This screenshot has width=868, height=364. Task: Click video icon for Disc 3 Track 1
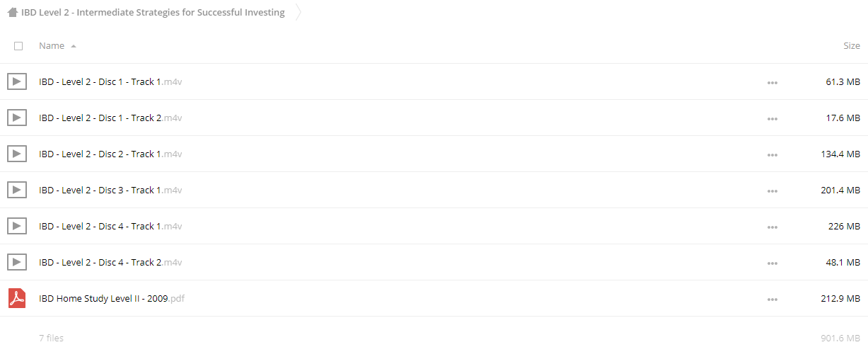coord(17,190)
